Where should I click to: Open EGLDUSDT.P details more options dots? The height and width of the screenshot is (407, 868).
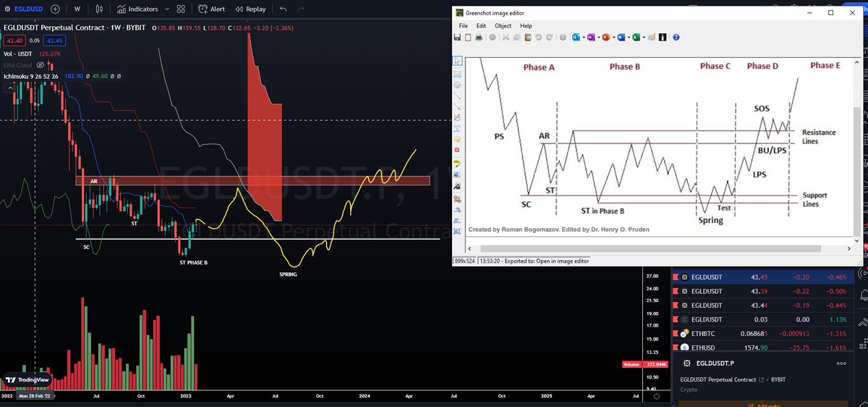[x=841, y=364]
